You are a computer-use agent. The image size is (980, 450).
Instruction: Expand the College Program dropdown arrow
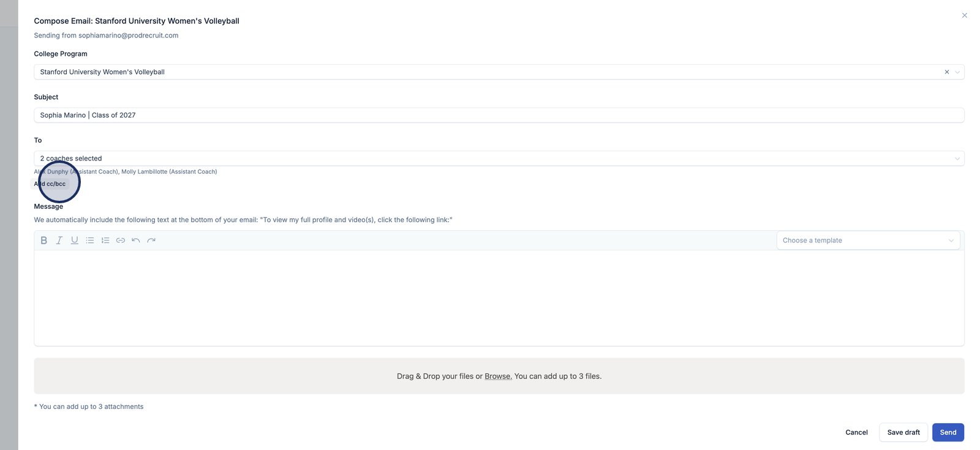(x=957, y=72)
